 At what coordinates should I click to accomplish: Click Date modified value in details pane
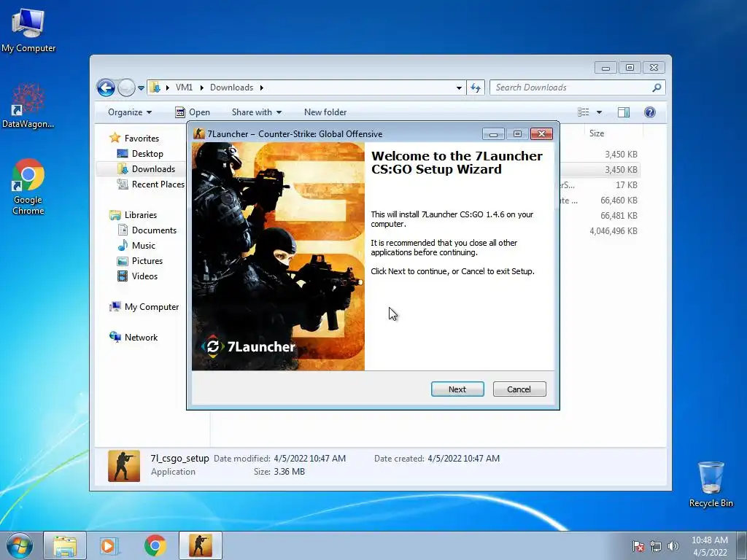[x=309, y=459]
